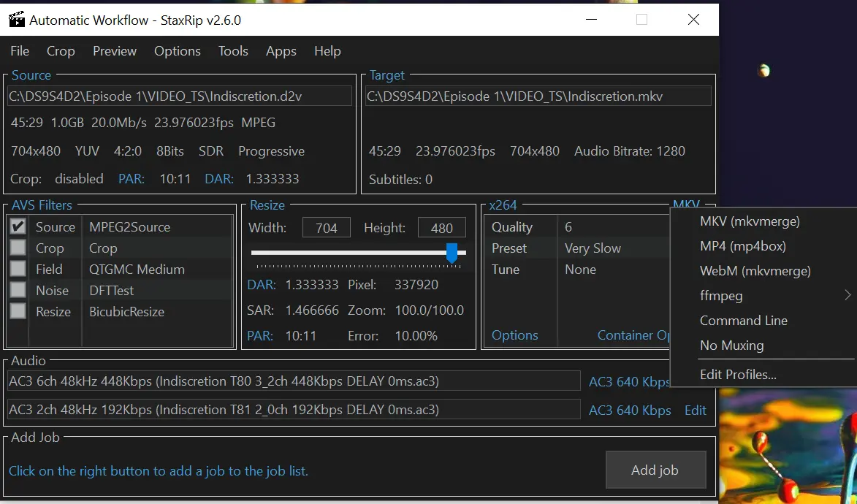The image size is (857, 504).
Task: Enable the Crop filter checkbox
Action: tap(18, 248)
